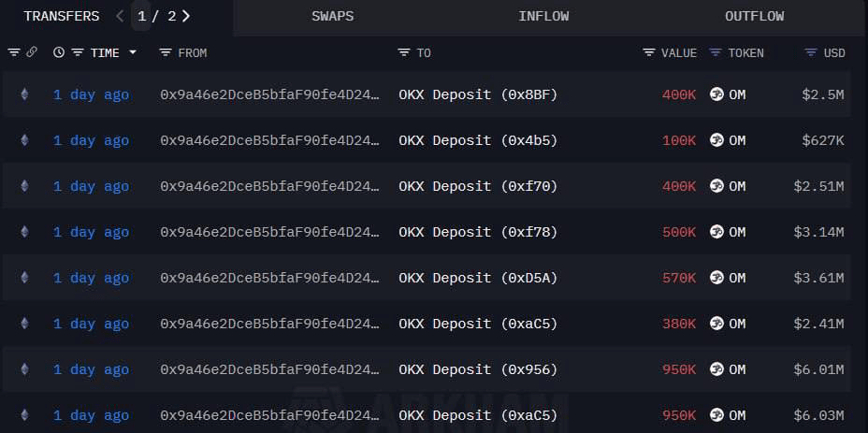Open OKX Deposit (0xf78) address

[478, 232]
